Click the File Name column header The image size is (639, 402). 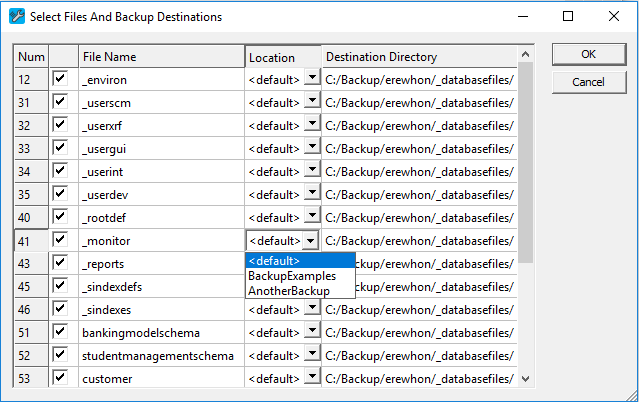pyautogui.click(x=160, y=57)
